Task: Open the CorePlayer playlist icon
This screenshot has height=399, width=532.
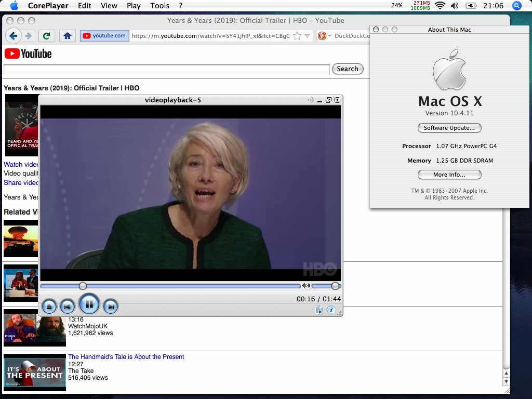Action: click(318, 310)
